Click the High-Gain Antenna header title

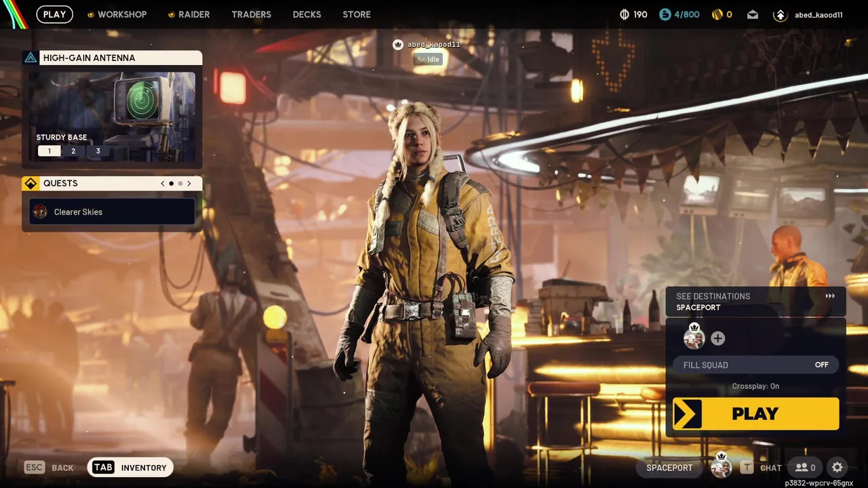click(89, 58)
